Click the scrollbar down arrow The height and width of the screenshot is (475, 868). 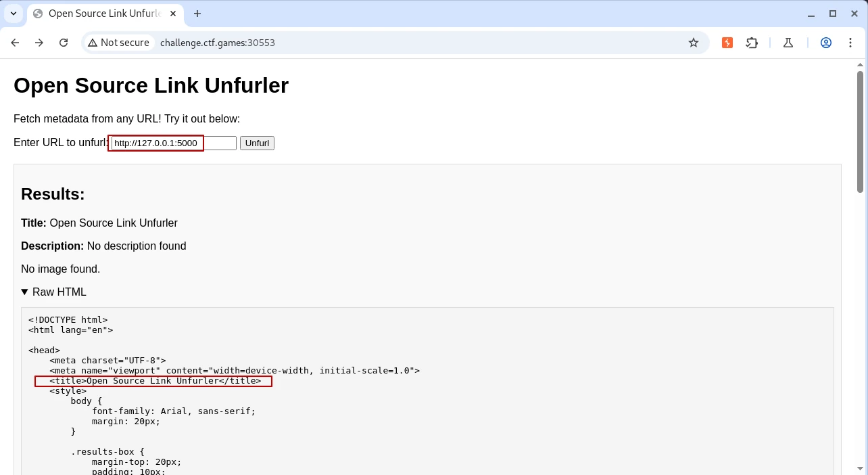click(x=860, y=468)
